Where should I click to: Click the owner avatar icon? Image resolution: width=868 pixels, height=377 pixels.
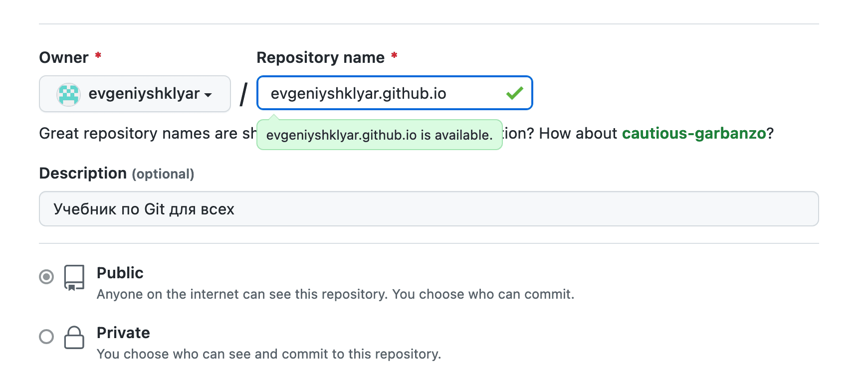tap(69, 94)
